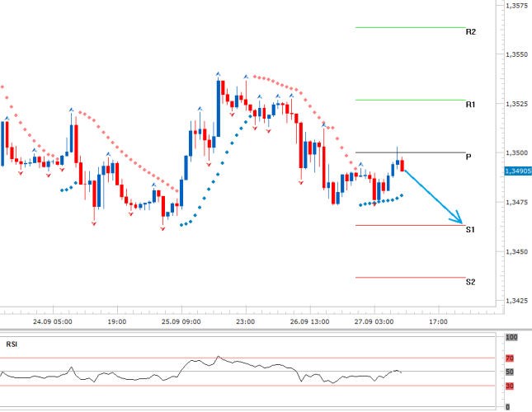
Task: Click the 24.09 05:00 time label
Action: pos(53,321)
